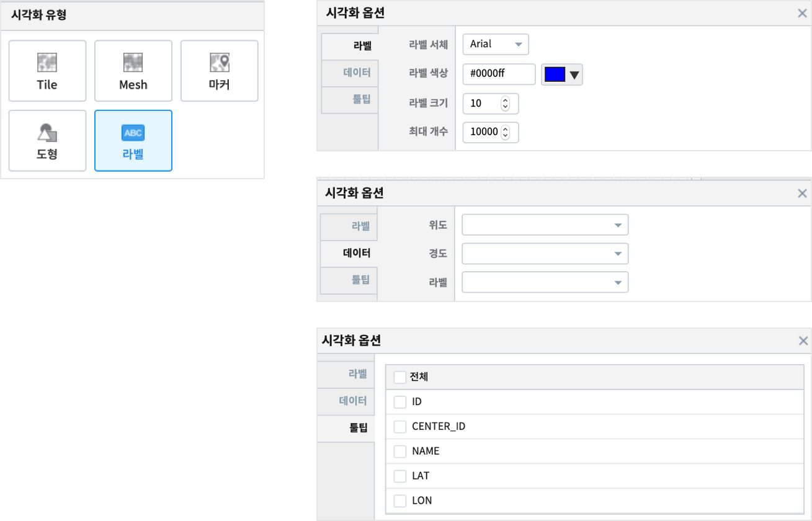The width and height of the screenshot is (812, 521).
Task: Check the NAME tooltip checkbox
Action: coord(400,452)
